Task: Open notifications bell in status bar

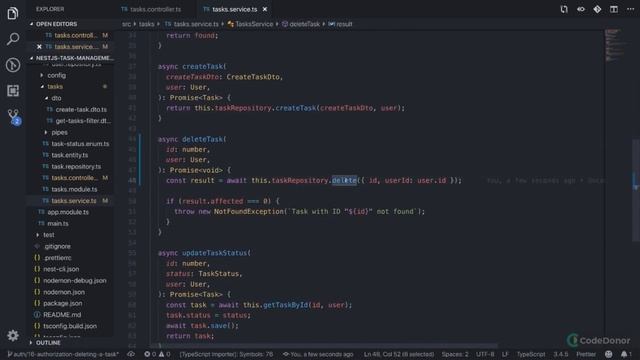Action: coord(626,354)
